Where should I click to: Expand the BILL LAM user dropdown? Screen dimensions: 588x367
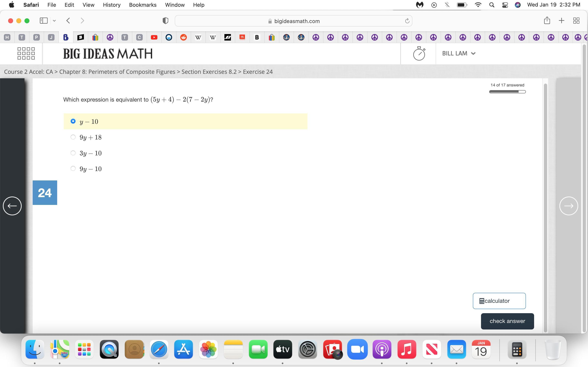[459, 53]
